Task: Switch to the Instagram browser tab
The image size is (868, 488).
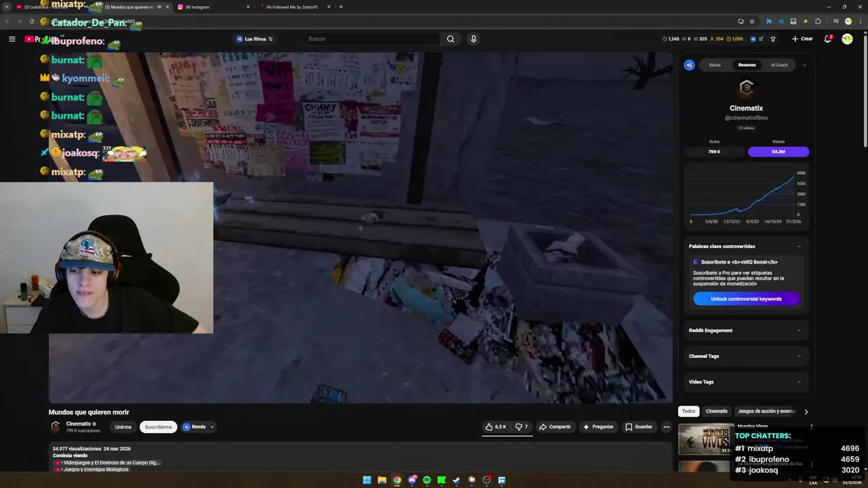Action: click(x=214, y=7)
